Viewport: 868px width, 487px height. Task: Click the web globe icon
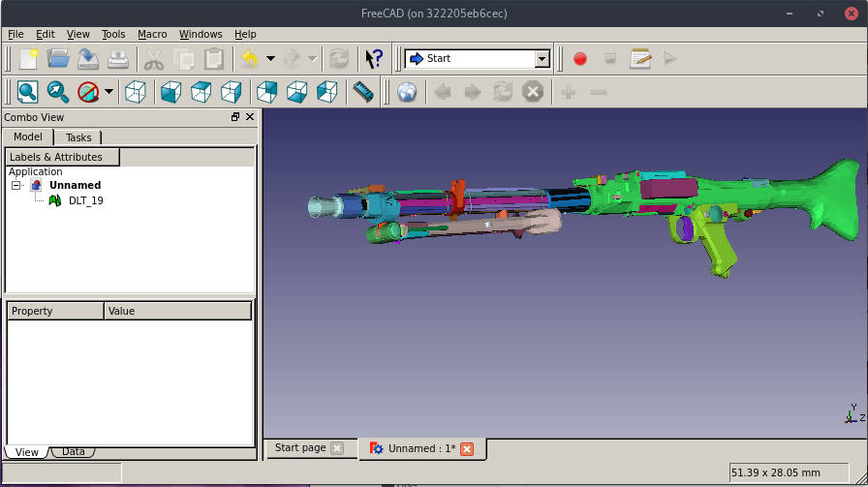coord(408,92)
